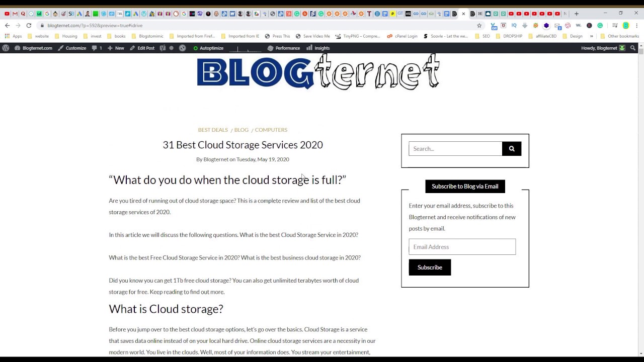Click the Howdy, Blogternet account menu
This screenshot has height=362, width=644.
tap(603, 48)
